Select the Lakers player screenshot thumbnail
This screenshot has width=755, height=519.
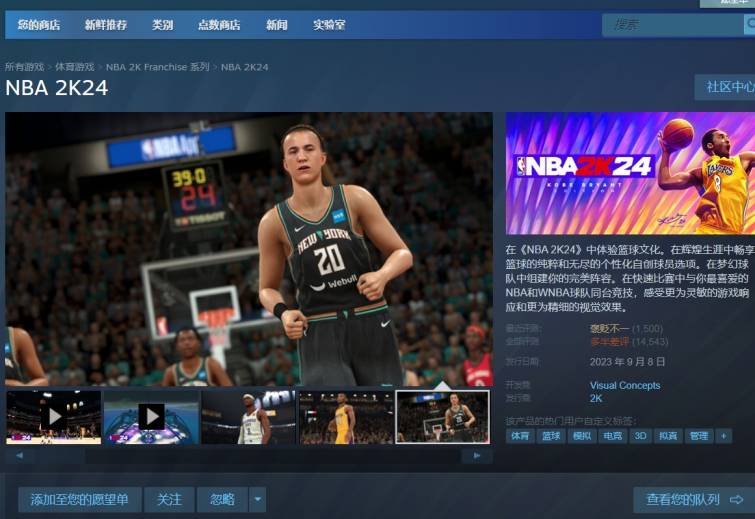click(346, 416)
